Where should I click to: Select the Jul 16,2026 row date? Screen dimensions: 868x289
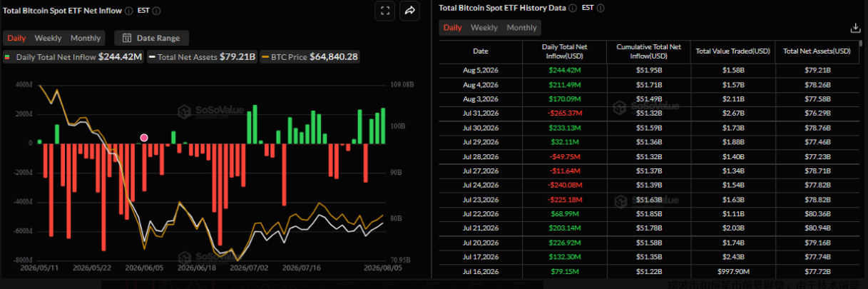tap(481, 272)
